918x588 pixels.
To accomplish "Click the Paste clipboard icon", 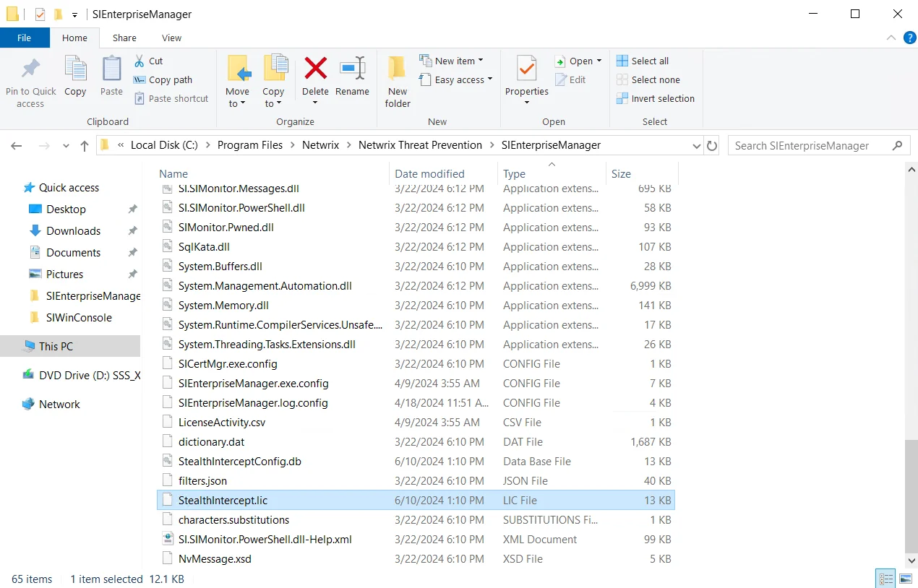I will [x=111, y=69].
